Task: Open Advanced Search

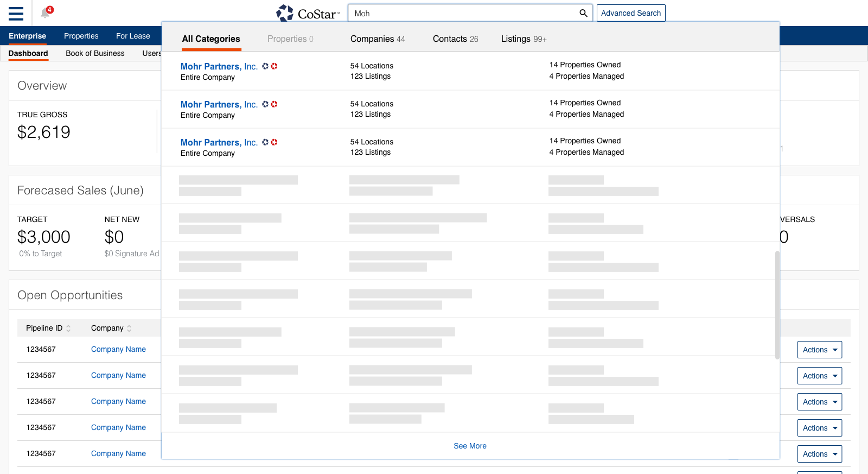Action: (x=631, y=13)
